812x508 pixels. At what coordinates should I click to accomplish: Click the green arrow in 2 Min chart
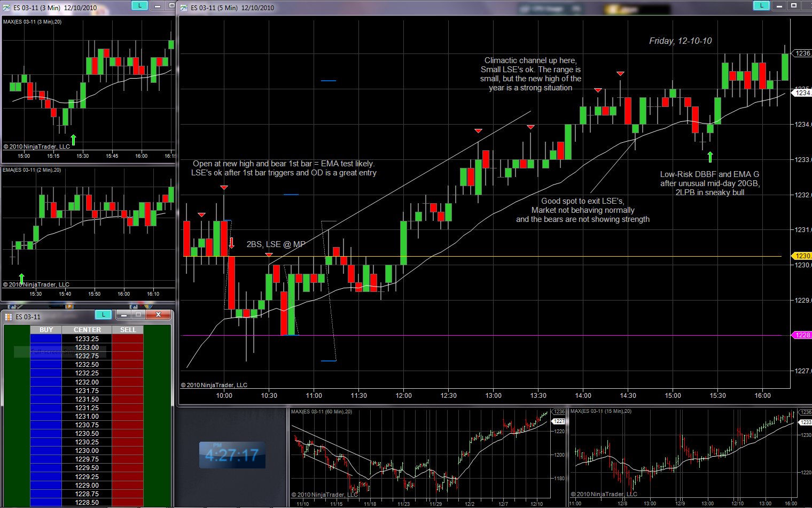[x=21, y=278]
